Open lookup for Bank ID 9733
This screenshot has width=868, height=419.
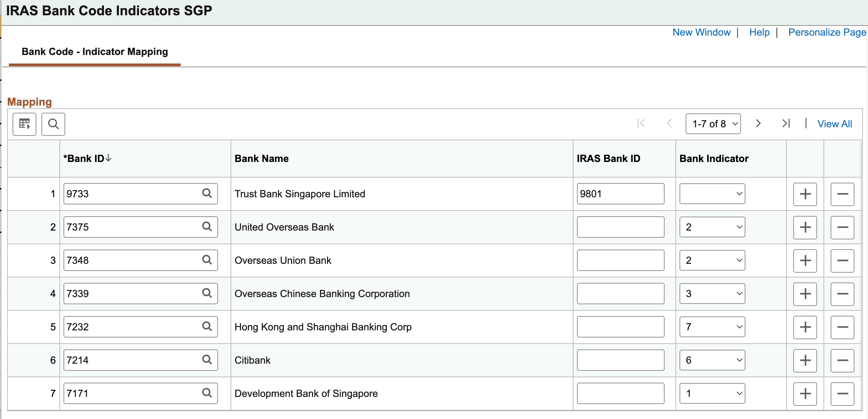tap(207, 193)
